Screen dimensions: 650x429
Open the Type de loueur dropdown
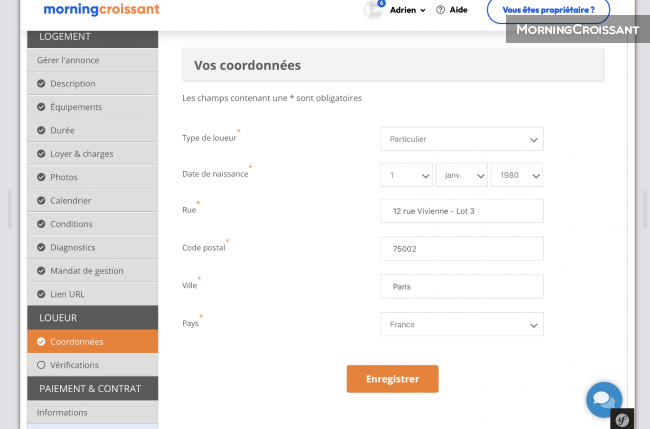(461, 139)
